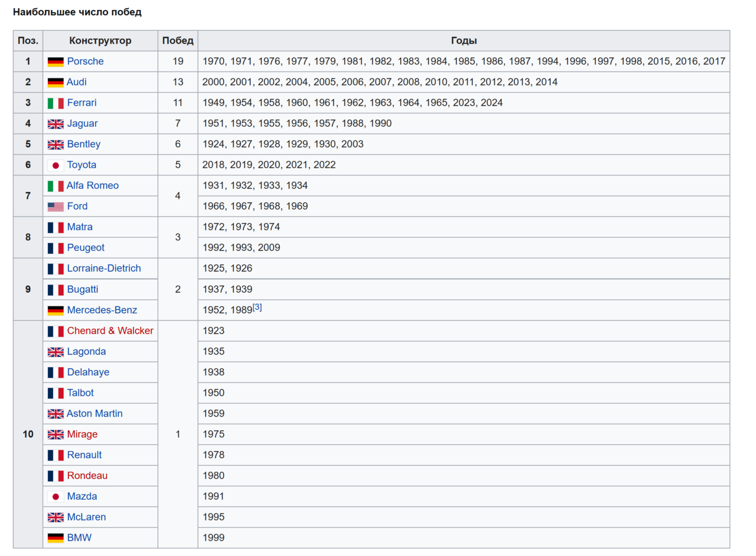Viewport: 756px width, 556px height.
Task: Click the UK flag beside Aston Martin
Action: (56, 414)
